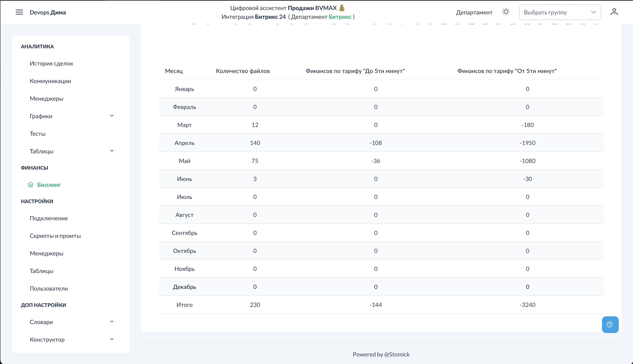The width and height of the screenshot is (633, 364).
Task: Open 'Скрипты и промты' settings
Action: click(x=55, y=236)
